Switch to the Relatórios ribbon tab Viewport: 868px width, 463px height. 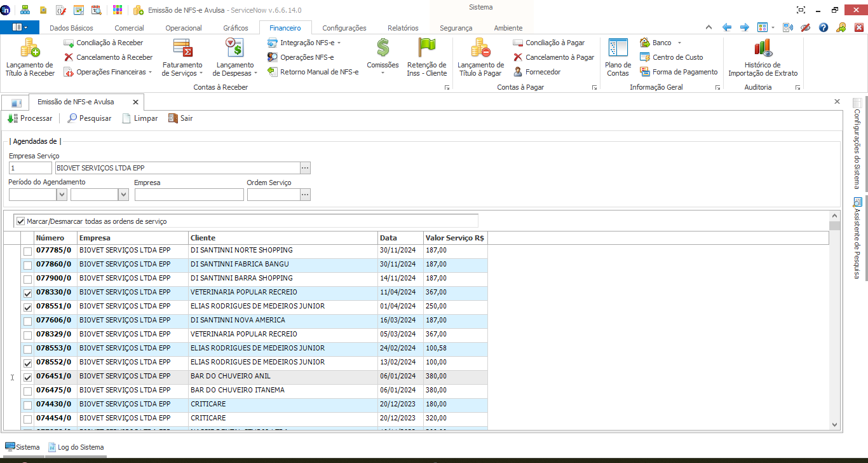pyautogui.click(x=403, y=28)
